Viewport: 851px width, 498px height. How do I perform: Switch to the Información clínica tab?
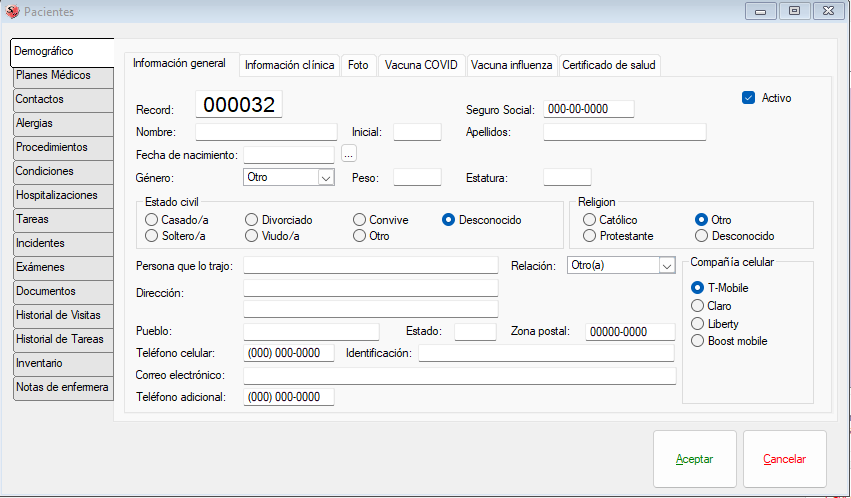[289, 65]
